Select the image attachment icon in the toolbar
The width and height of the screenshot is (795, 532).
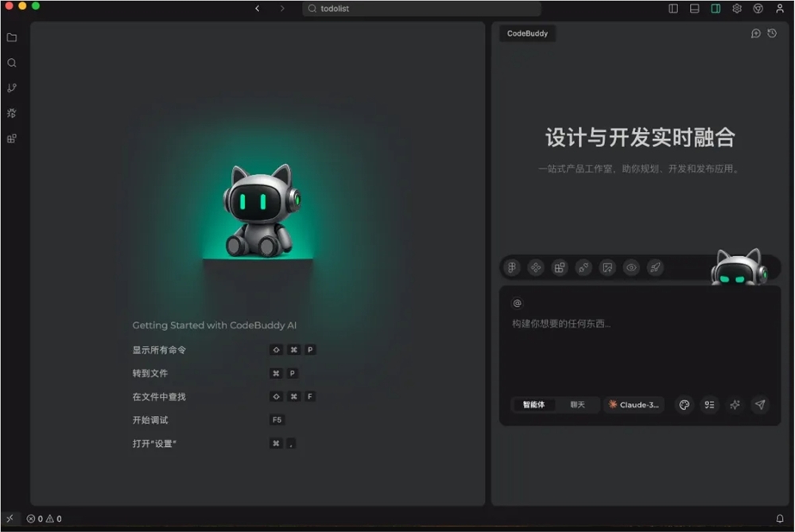coord(607,267)
